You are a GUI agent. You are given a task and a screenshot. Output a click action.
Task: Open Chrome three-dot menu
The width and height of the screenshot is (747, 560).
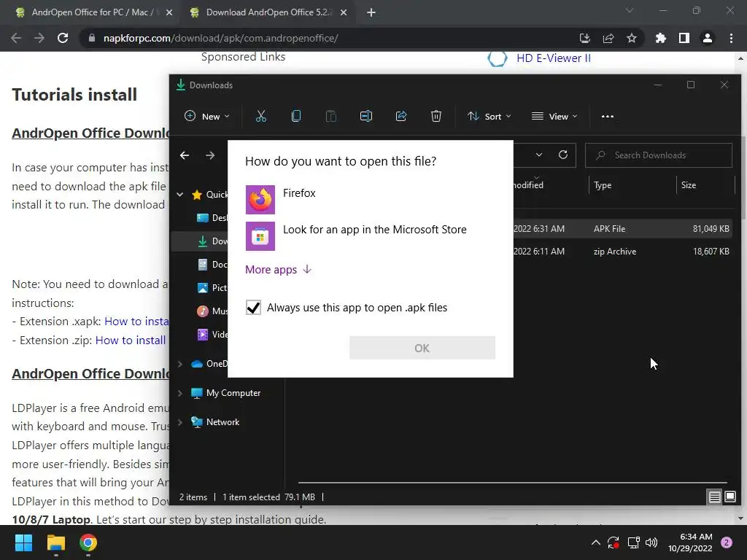pos(731,38)
